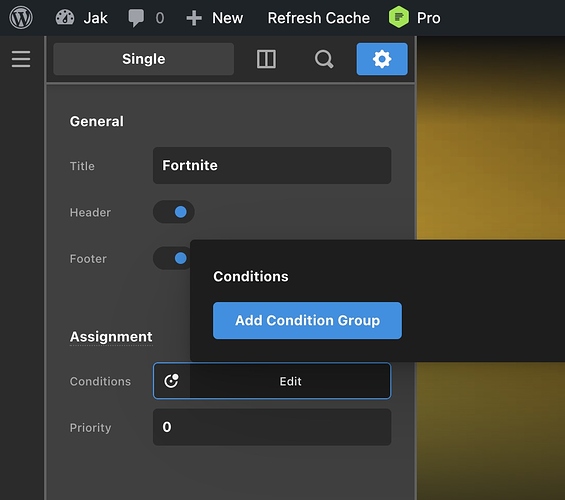Toggle the Footer switch
The height and width of the screenshot is (500, 565).
pyautogui.click(x=172, y=258)
